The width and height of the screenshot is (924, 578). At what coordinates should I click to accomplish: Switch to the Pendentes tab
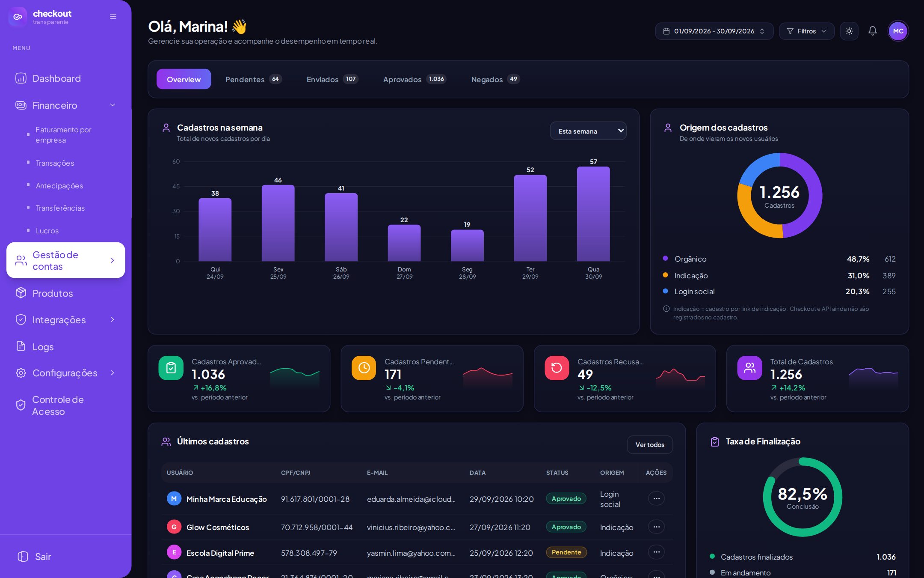pos(253,79)
